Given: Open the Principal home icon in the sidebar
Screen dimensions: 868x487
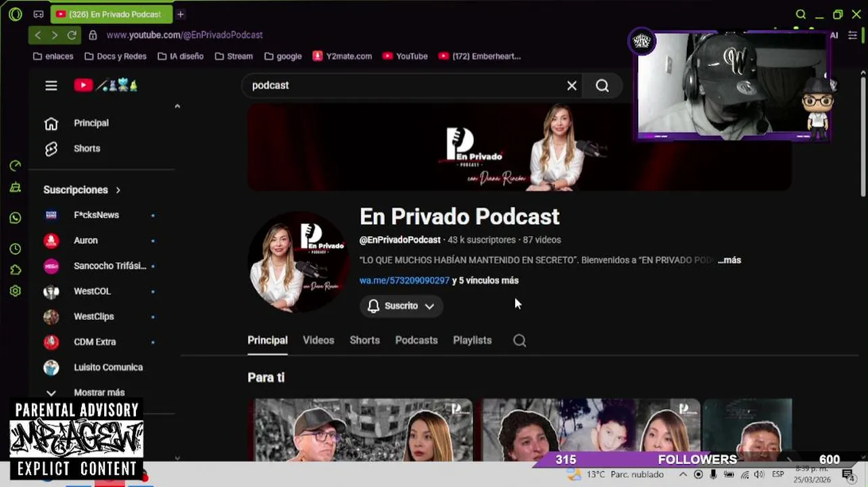Looking at the screenshot, I should coord(51,123).
